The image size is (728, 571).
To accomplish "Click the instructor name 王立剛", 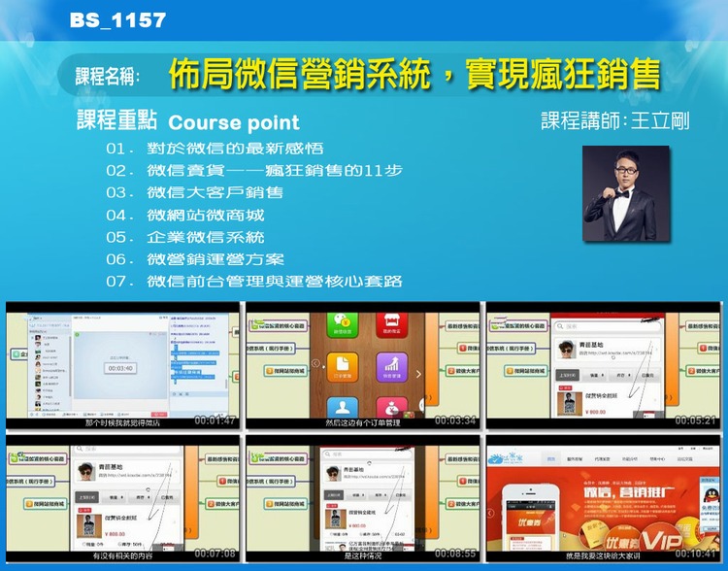I will (x=660, y=121).
